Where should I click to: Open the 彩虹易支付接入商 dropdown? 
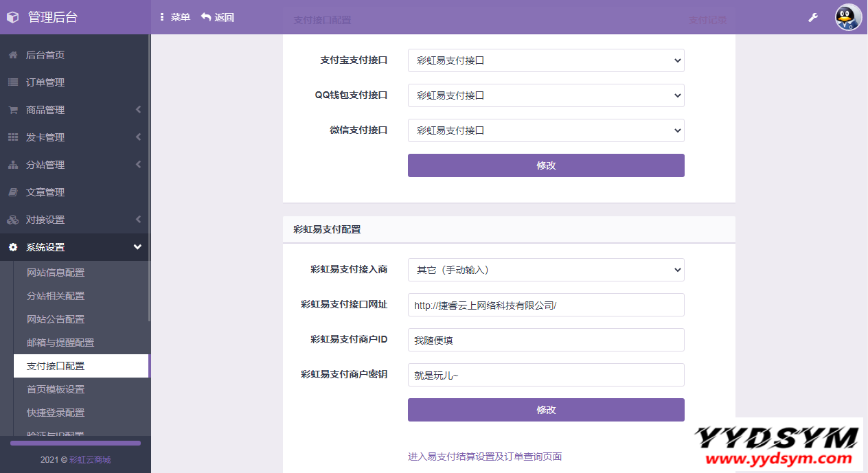point(546,270)
